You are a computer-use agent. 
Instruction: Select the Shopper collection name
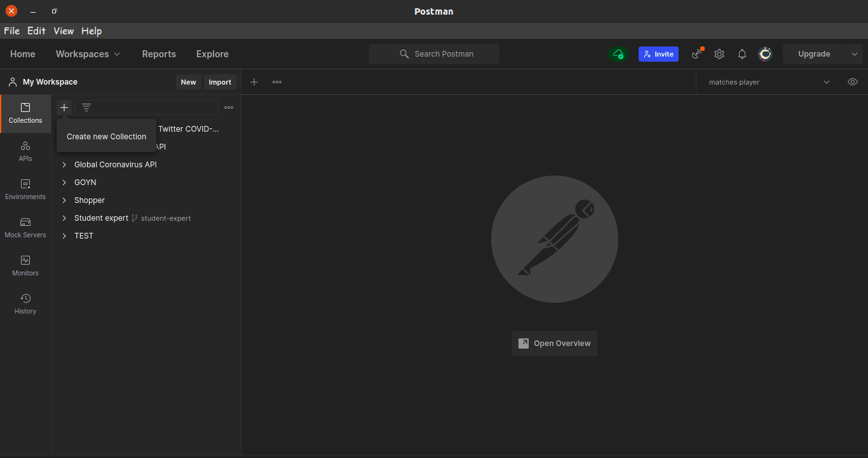(90, 200)
